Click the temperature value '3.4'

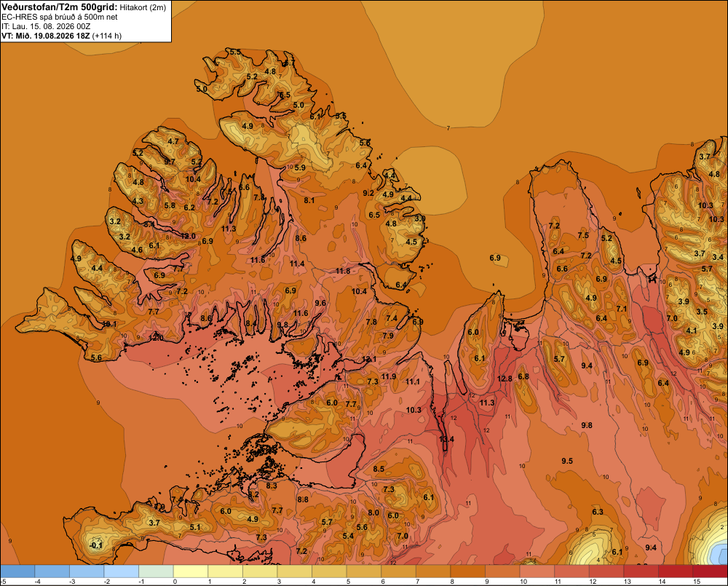click(x=718, y=257)
